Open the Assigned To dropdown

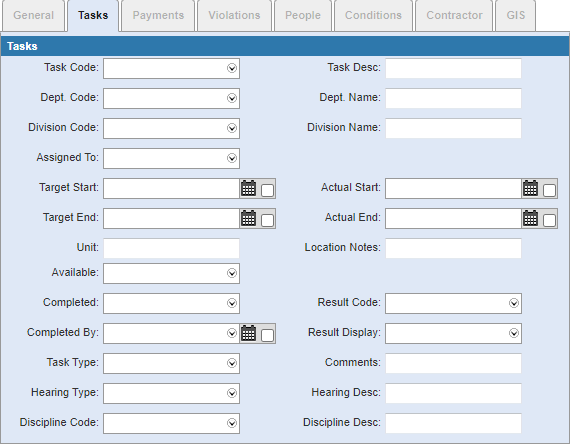tap(232, 158)
